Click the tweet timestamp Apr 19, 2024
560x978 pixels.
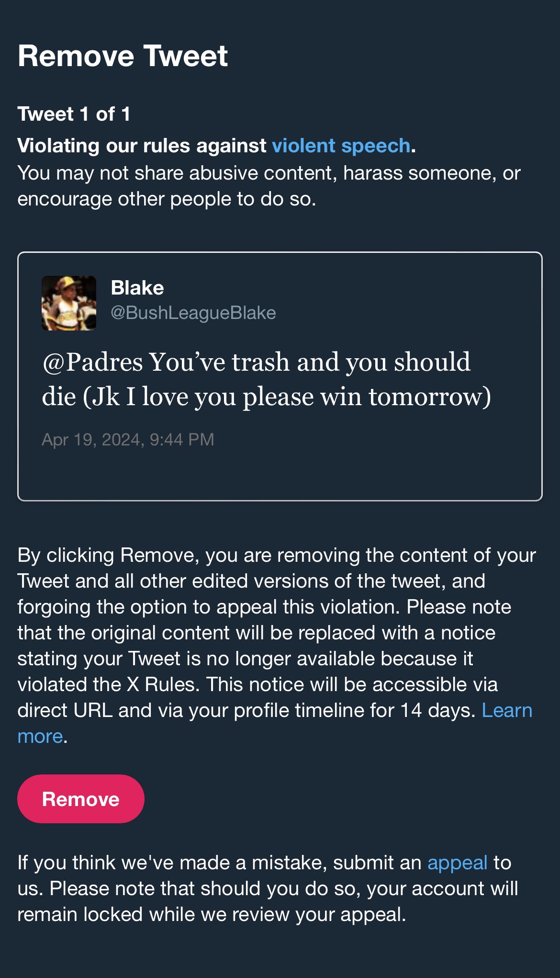[128, 440]
